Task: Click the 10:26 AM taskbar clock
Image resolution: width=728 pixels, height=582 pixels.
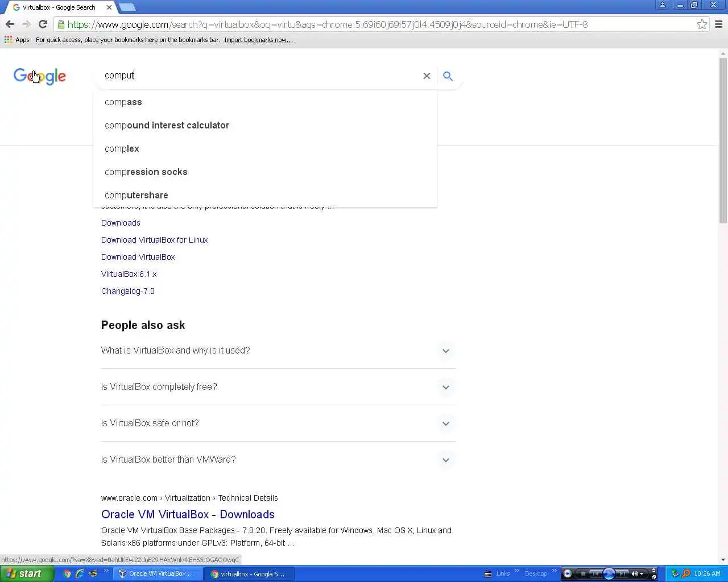Action: (707, 573)
